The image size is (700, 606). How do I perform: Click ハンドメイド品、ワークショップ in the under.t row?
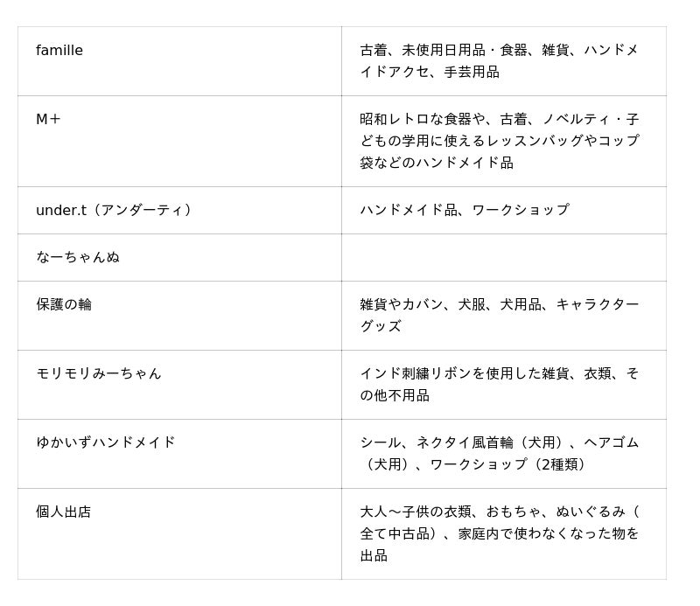(x=464, y=211)
